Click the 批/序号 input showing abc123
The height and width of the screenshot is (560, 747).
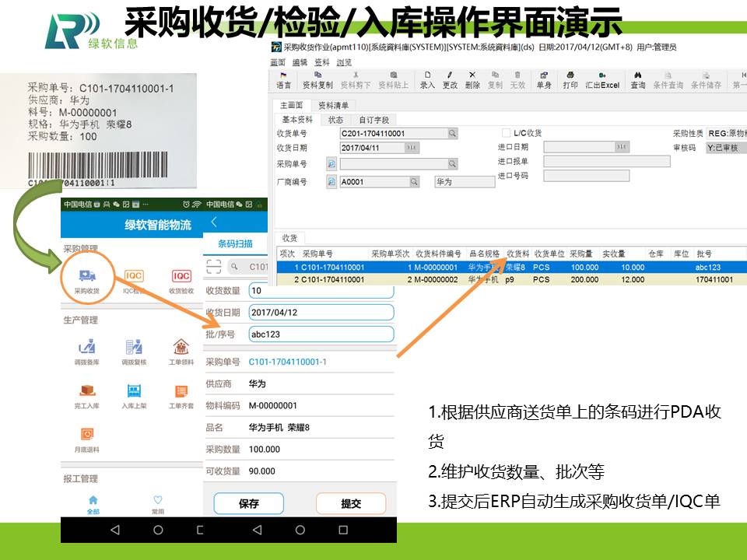point(321,334)
